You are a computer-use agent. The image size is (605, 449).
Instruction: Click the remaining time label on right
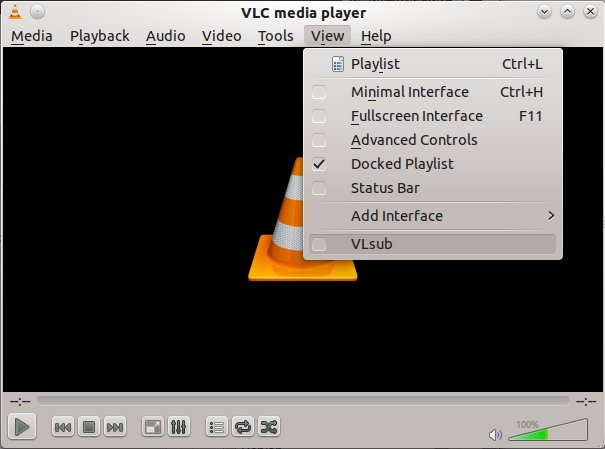pos(586,402)
